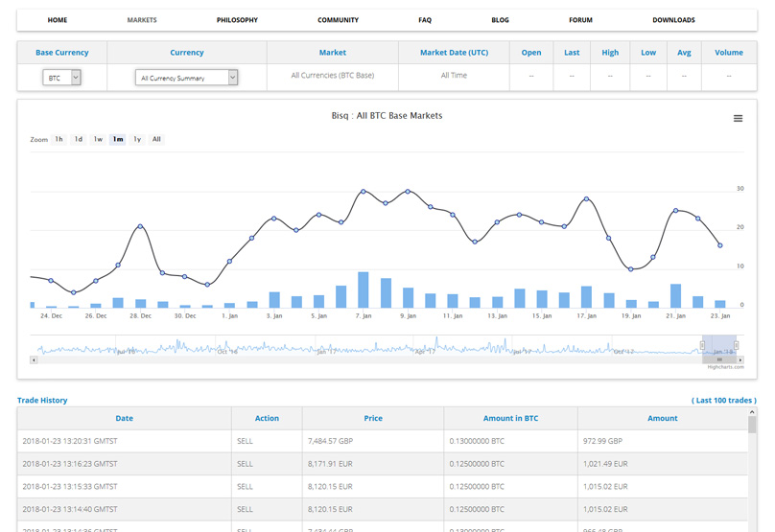Click the Open header in the summary table
Screen dimensions: 775x532
pyautogui.click(x=531, y=53)
